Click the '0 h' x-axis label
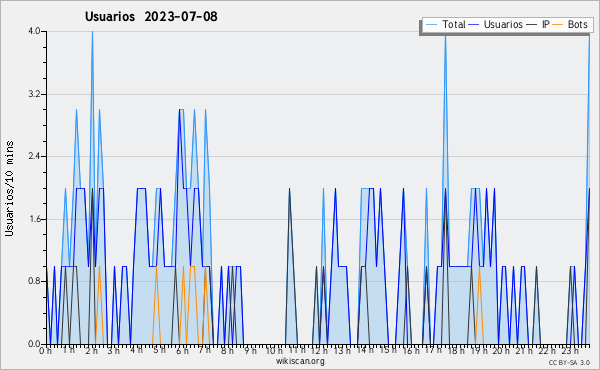 [46, 351]
